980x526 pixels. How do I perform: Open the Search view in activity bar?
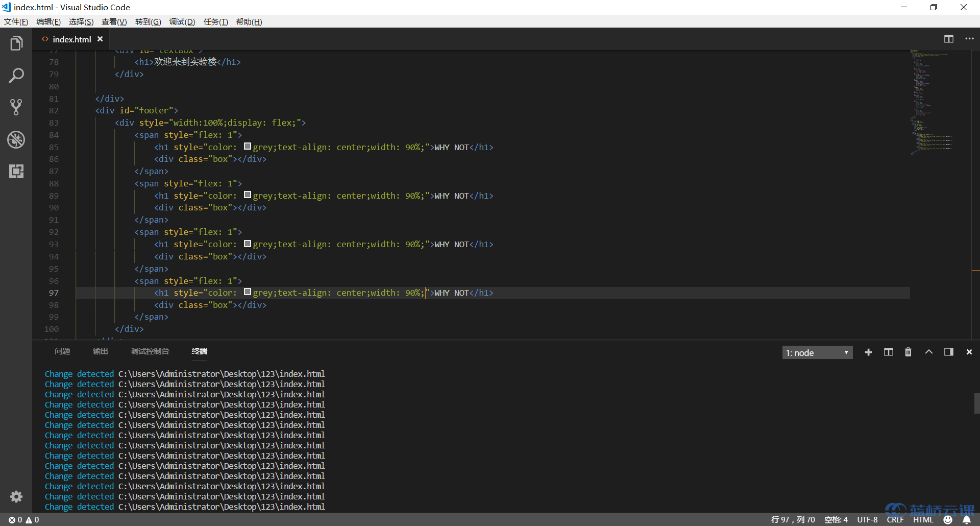[x=16, y=76]
